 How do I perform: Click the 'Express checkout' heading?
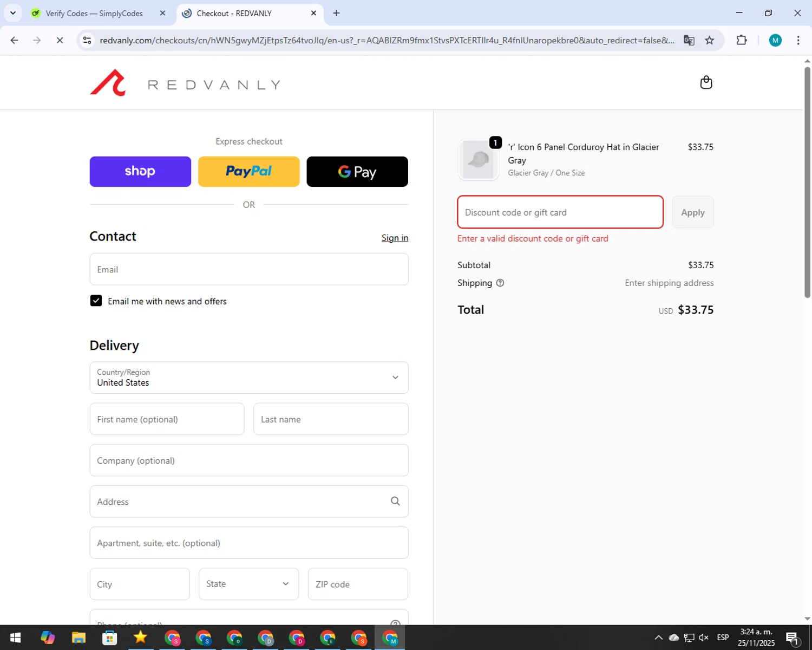[249, 141]
